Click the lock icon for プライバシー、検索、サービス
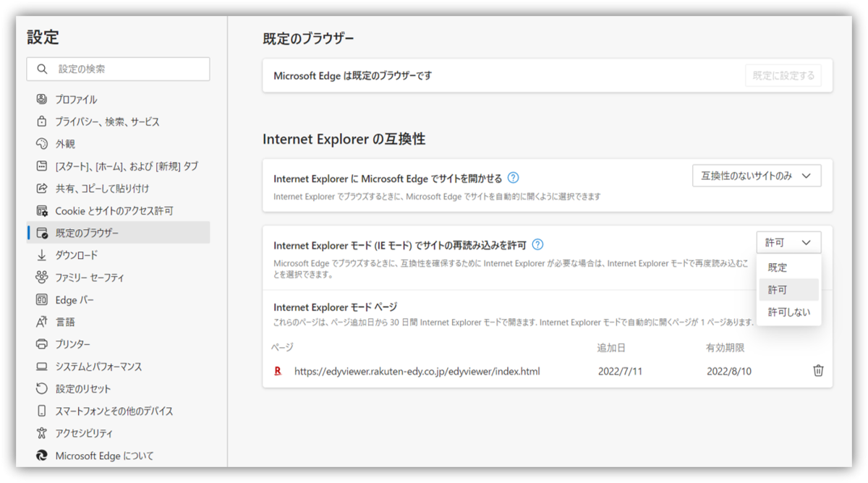The image size is (868, 483). tap(42, 121)
